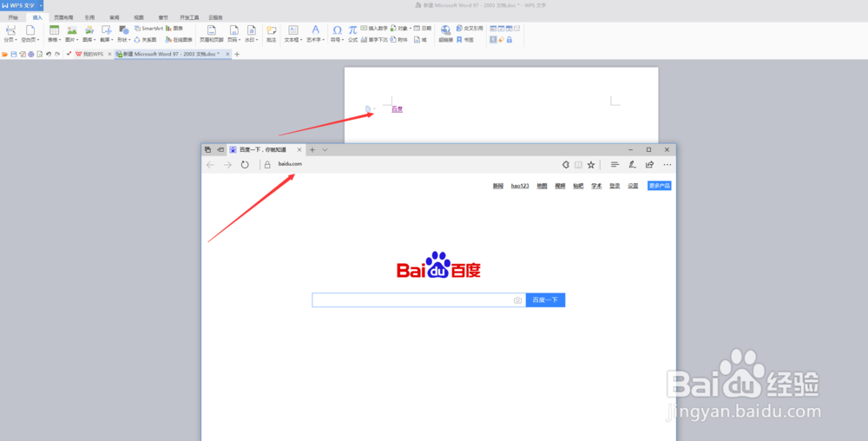Add page to favorites with star icon
Viewport: 868px width, 441px height.
(x=590, y=164)
